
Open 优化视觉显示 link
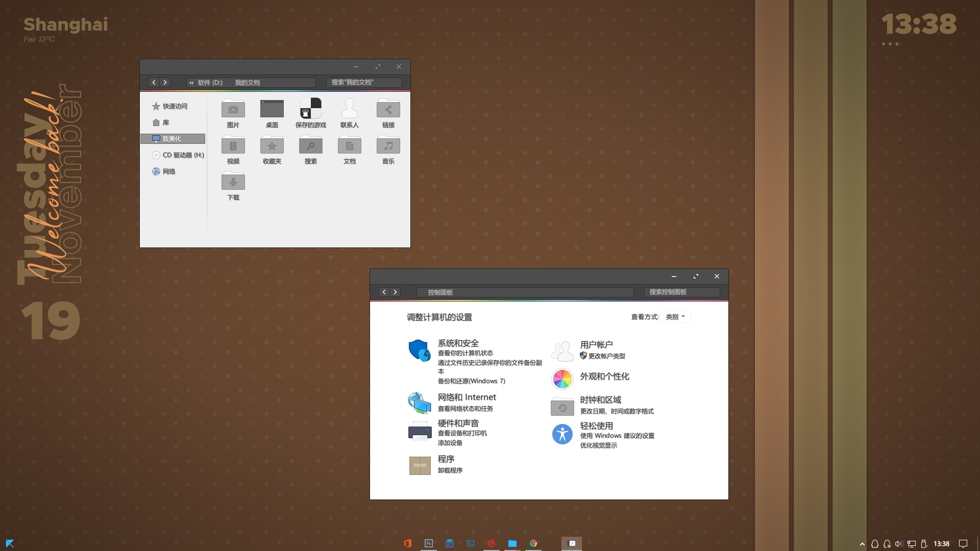(598, 445)
